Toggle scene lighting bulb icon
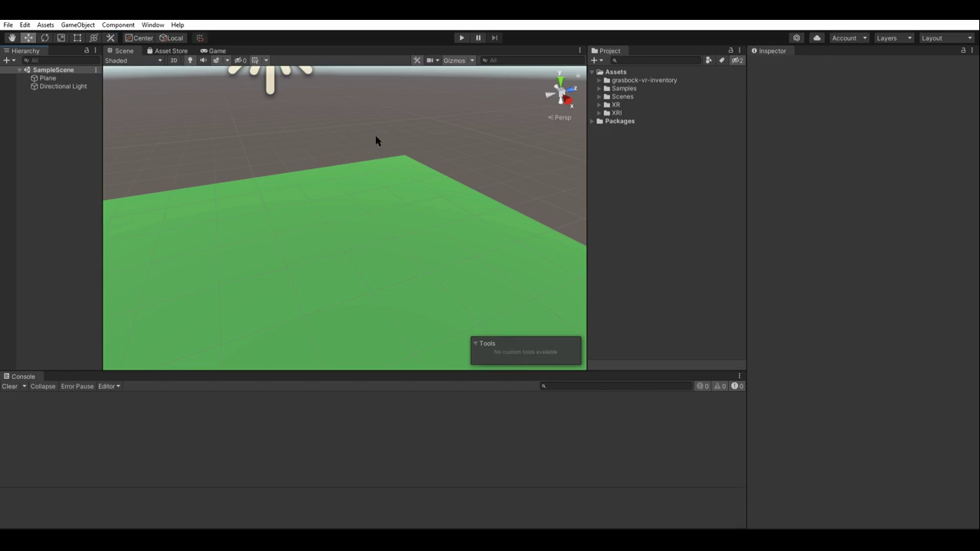This screenshot has width=980, height=551. pos(190,60)
